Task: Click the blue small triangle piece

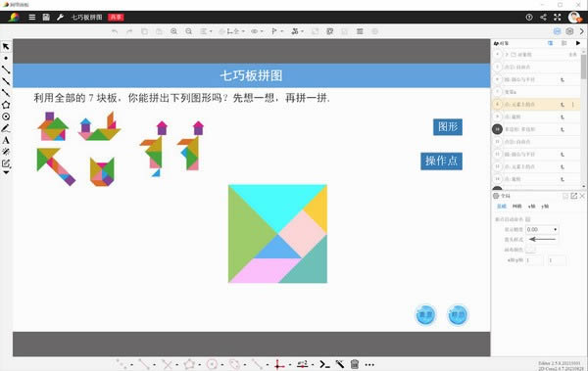Action: pos(277,249)
